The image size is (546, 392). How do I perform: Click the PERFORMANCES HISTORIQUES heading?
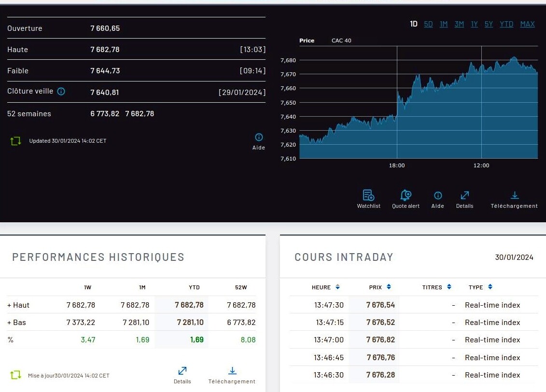tap(98, 257)
